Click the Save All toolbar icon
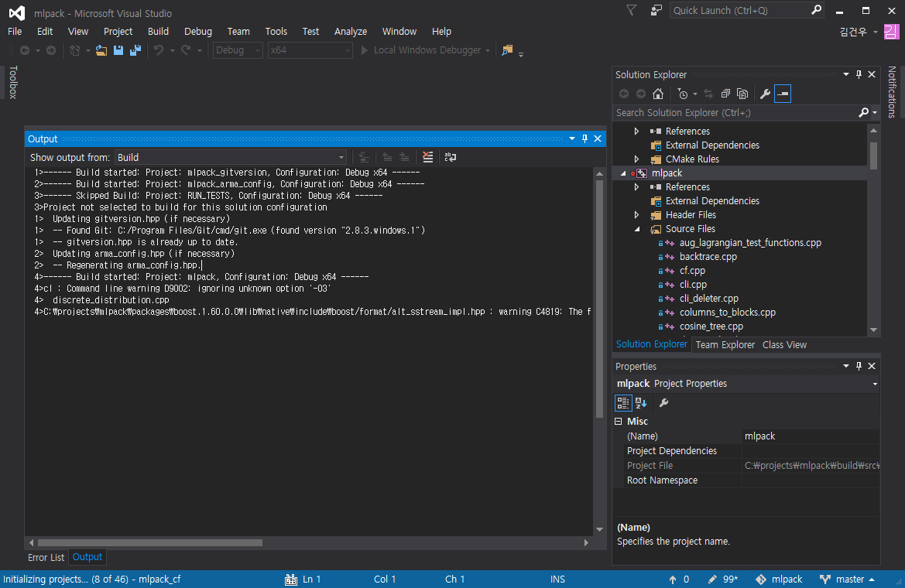This screenshot has width=905, height=588. pyautogui.click(x=135, y=50)
